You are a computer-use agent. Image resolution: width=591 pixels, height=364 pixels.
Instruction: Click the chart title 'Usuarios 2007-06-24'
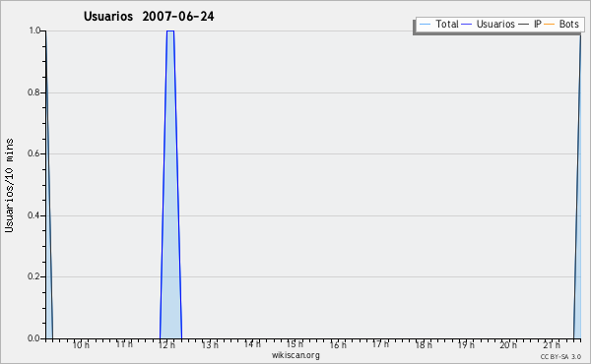click(x=149, y=16)
